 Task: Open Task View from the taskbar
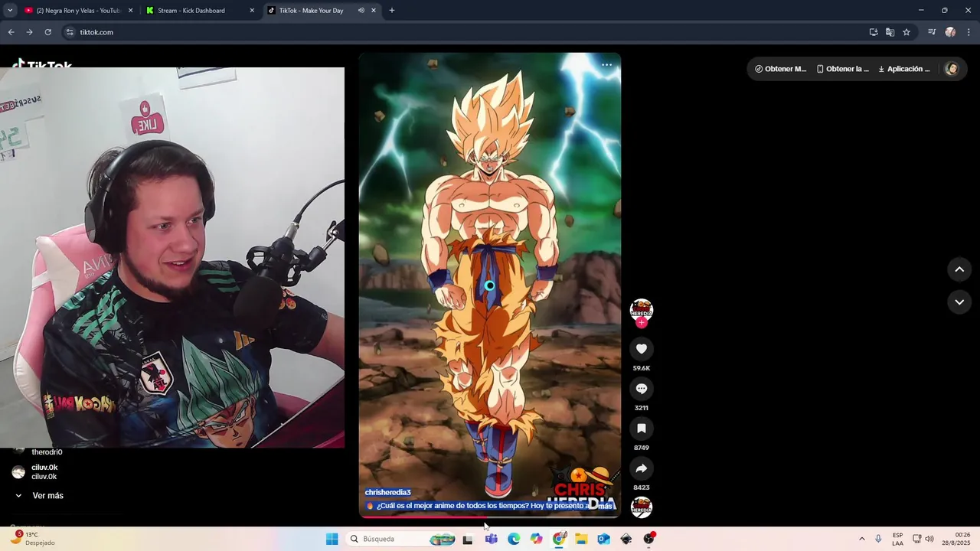(x=468, y=539)
